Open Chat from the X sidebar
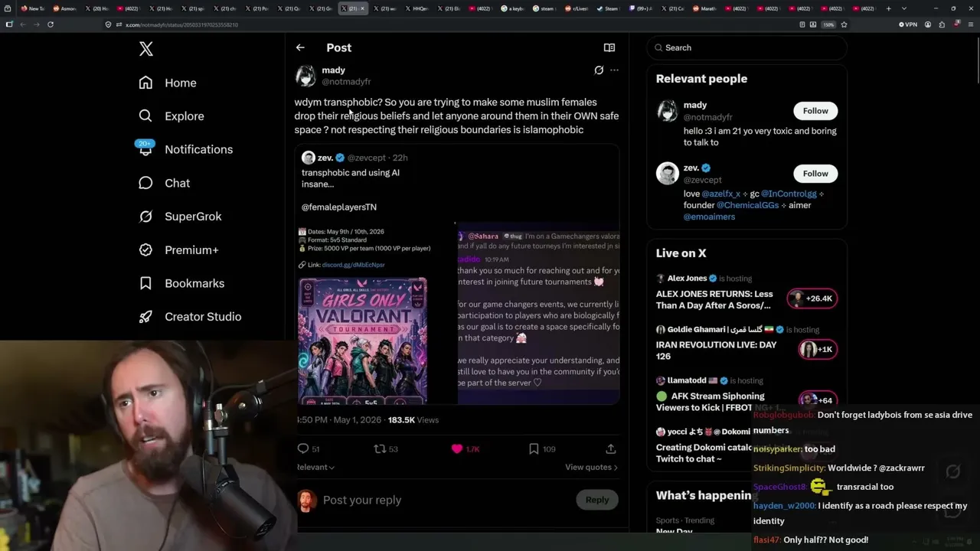Image resolution: width=980 pixels, height=551 pixels. pyautogui.click(x=164, y=183)
